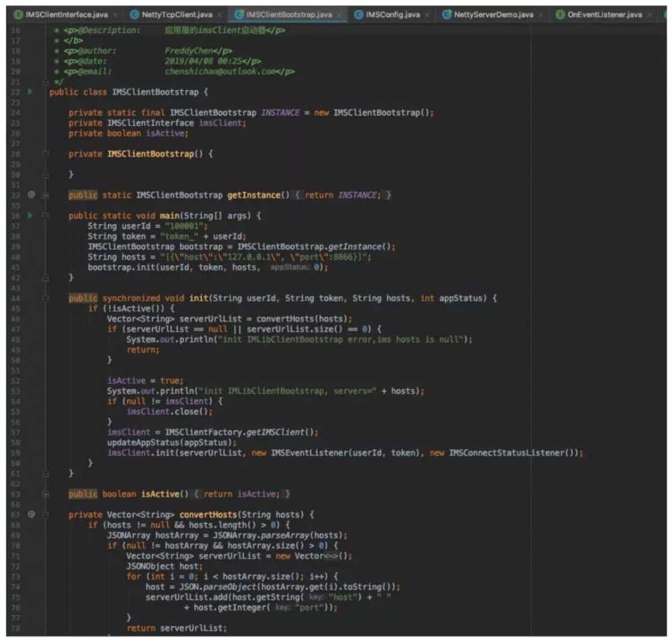Click the gutter annotation icon beside convertHosts

pyautogui.click(x=32, y=514)
